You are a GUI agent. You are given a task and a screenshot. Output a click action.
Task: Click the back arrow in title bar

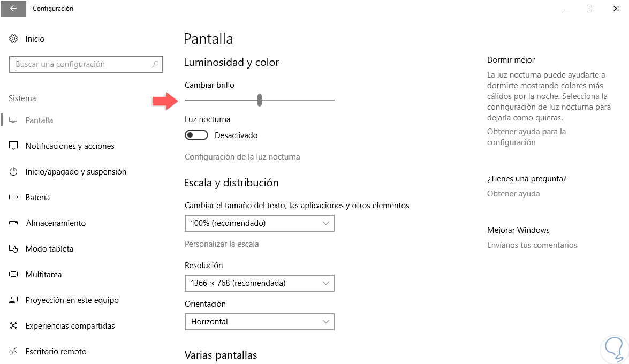click(13, 9)
